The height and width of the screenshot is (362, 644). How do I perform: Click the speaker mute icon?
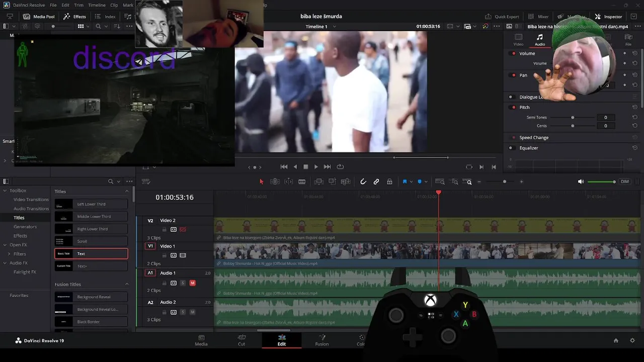coord(581,182)
